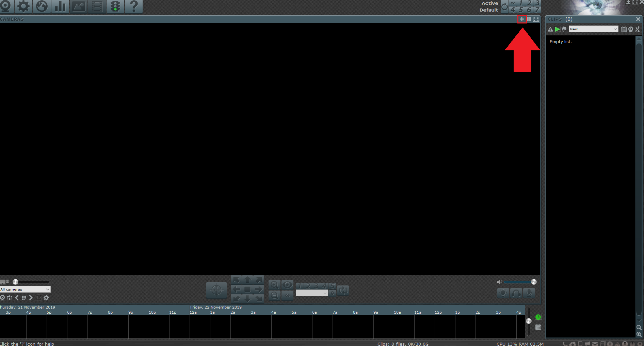Image resolution: width=644 pixels, height=346 pixels.
Task: Pause video with the pause icon in Cameras header
Action: pos(529,19)
